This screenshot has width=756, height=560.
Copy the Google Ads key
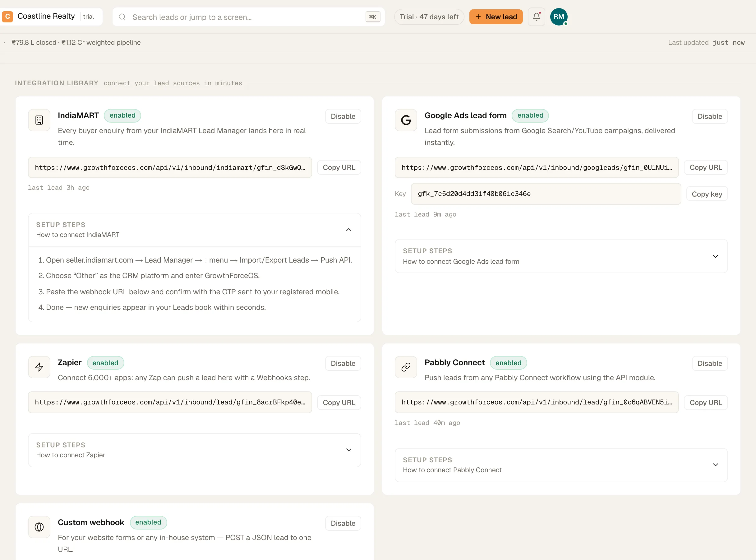pos(707,194)
